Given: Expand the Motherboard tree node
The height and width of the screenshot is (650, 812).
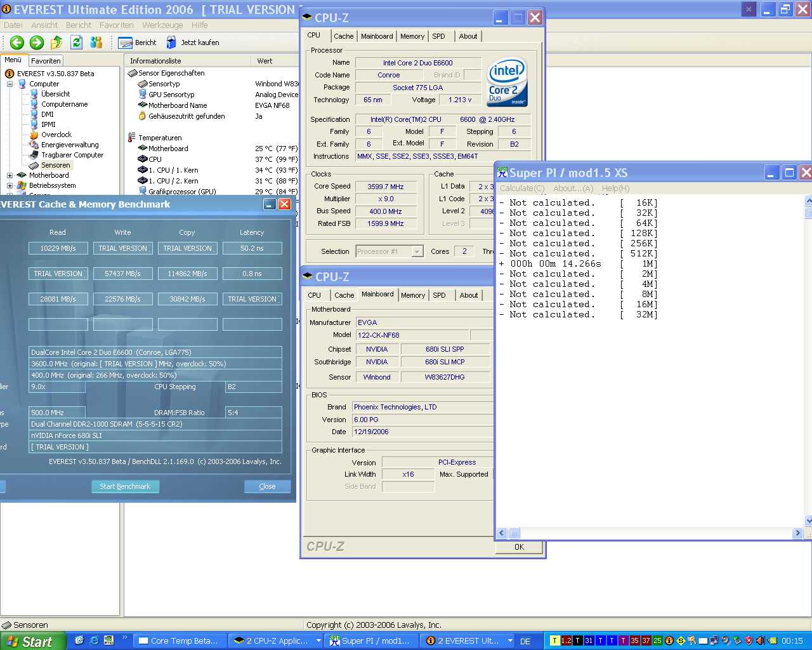Looking at the screenshot, I should point(10,175).
